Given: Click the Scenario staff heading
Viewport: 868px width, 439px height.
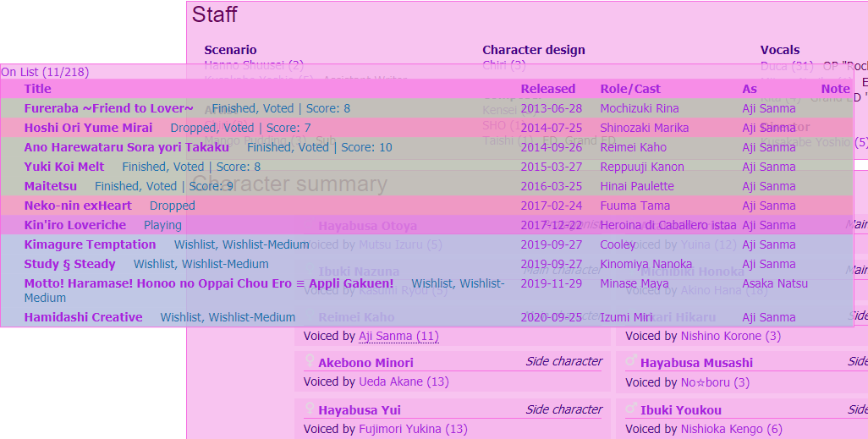Looking at the screenshot, I should (230, 50).
